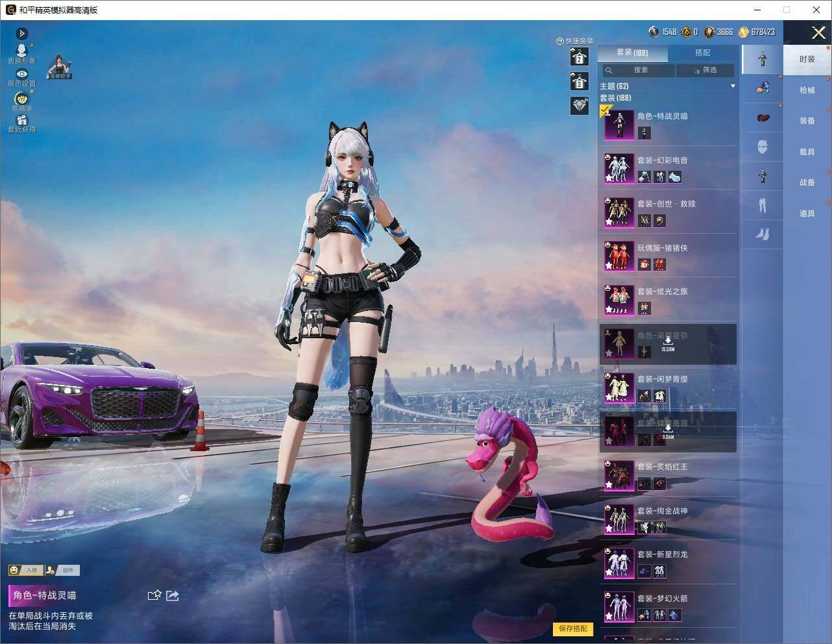Open the 时装 side tab
The image size is (832, 644).
[807, 59]
